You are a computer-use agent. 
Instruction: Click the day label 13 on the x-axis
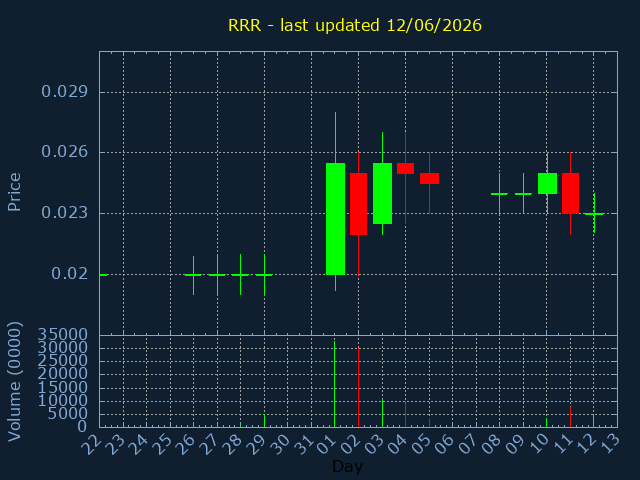coord(609,444)
